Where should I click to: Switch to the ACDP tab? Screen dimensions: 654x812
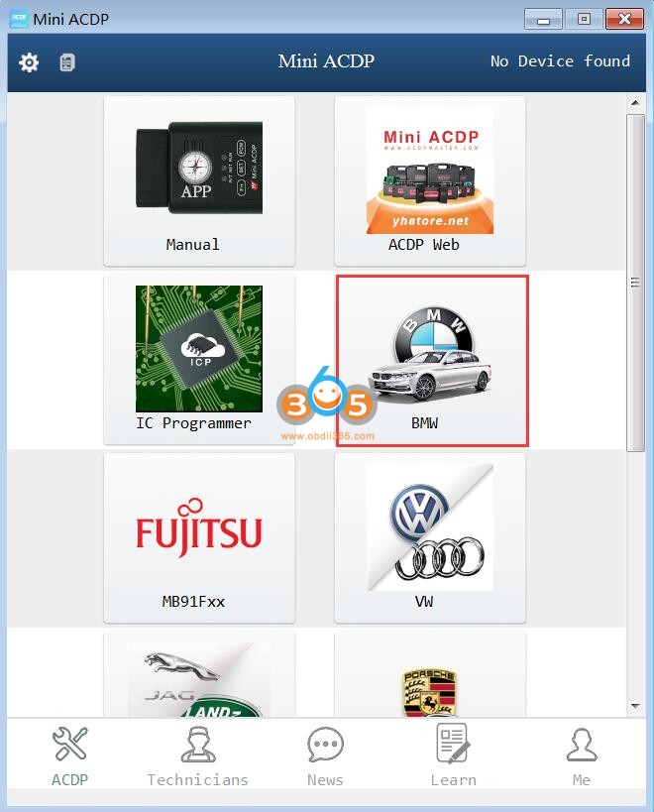pos(70,756)
